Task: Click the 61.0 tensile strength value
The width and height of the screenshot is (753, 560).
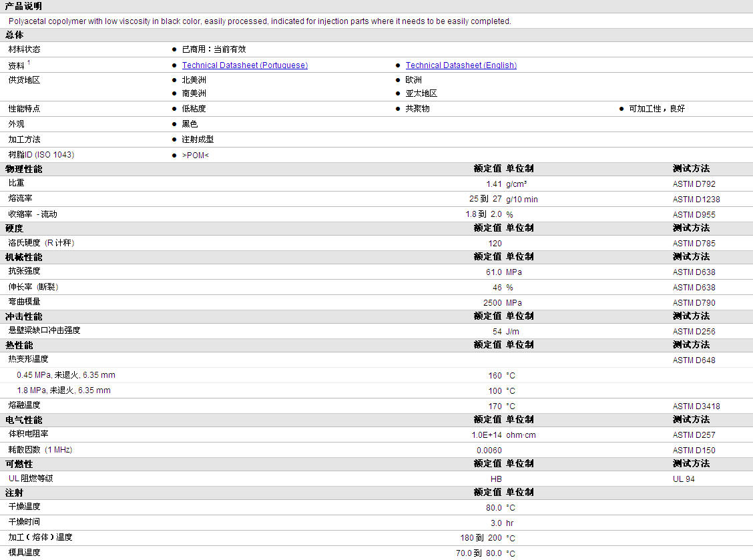Action: [494, 272]
